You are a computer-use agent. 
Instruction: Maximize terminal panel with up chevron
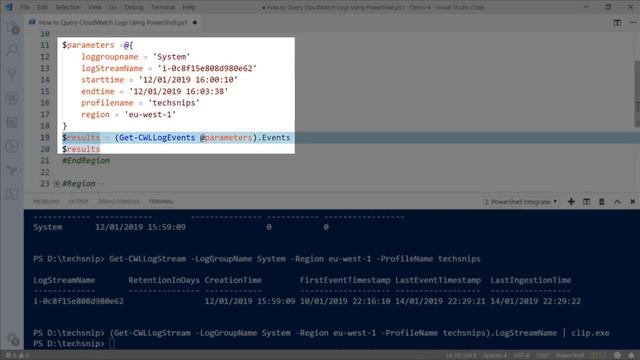617,202
